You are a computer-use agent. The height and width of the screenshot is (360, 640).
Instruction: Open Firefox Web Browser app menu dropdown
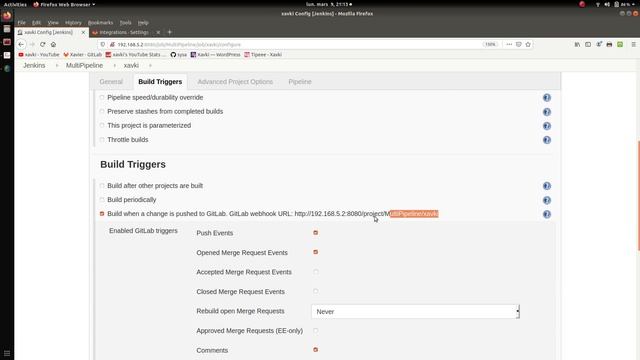64,4
